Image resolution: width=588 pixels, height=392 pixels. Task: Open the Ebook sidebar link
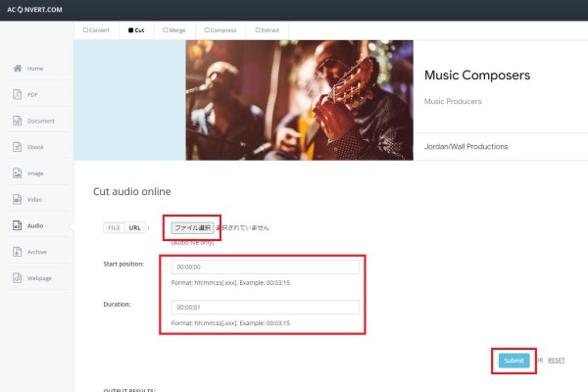(35, 147)
